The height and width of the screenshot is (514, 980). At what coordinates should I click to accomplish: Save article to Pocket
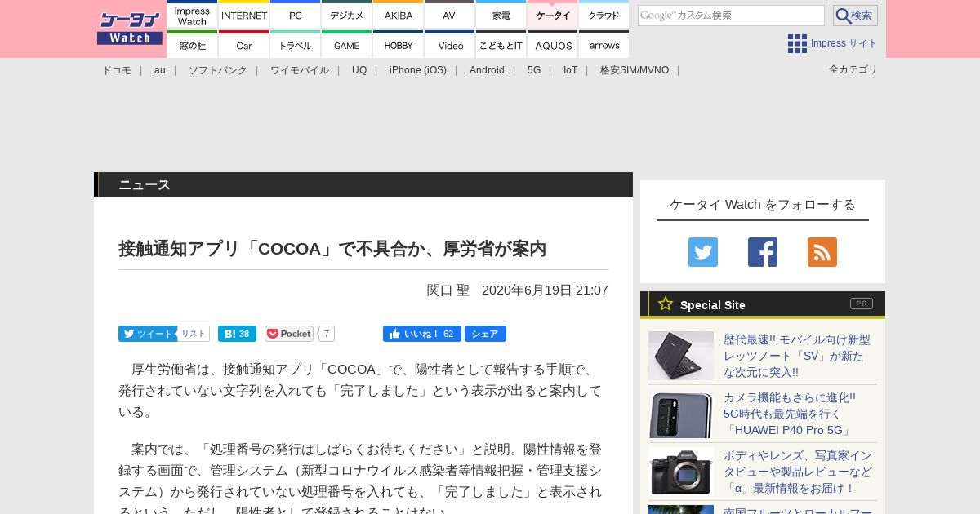coord(289,334)
